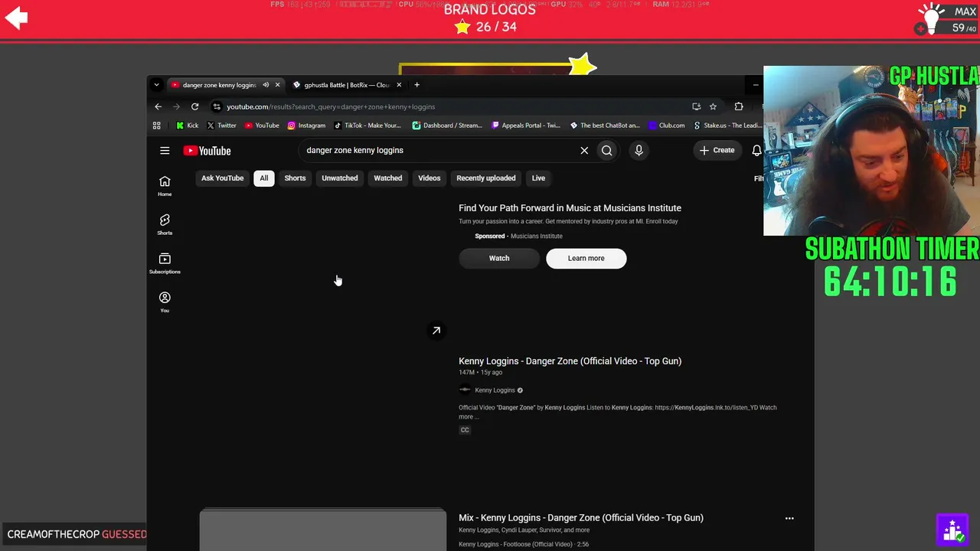Switch to the gphustla Battle BotRix tab

coord(347,85)
